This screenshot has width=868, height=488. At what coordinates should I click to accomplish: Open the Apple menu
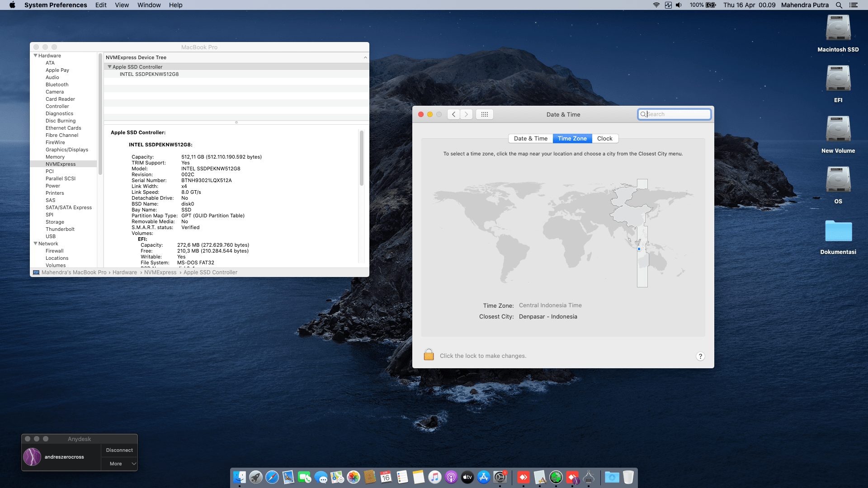coord(12,5)
